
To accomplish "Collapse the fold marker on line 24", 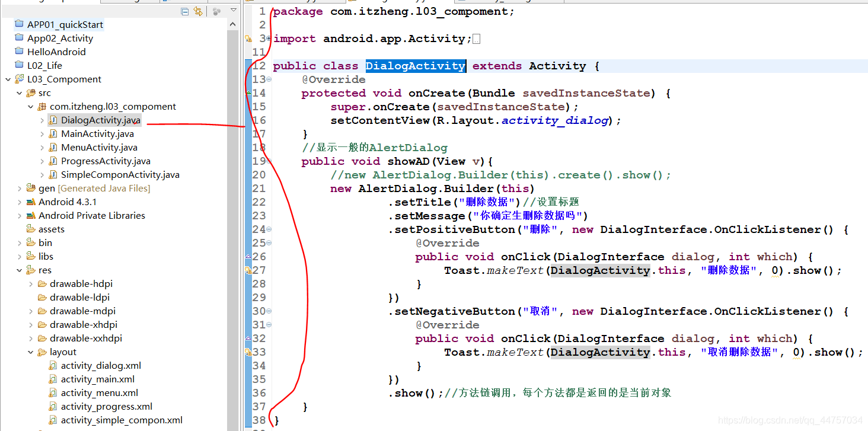I will (x=269, y=229).
